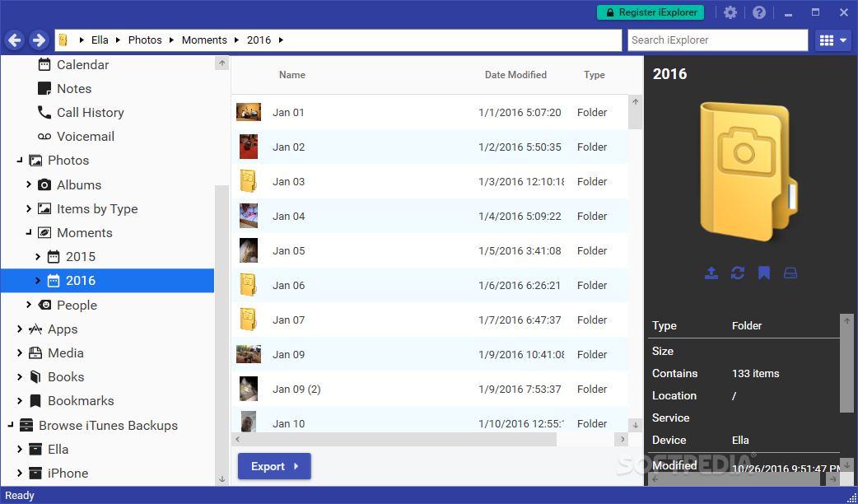Click the Apps icon in sidebar

(x=35, y=329)
